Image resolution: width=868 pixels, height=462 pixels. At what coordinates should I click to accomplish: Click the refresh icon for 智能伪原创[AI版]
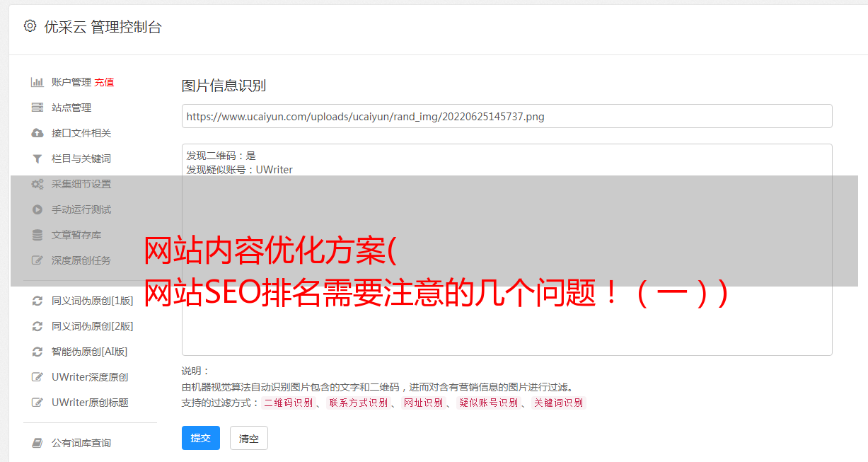tap(37, 352)
